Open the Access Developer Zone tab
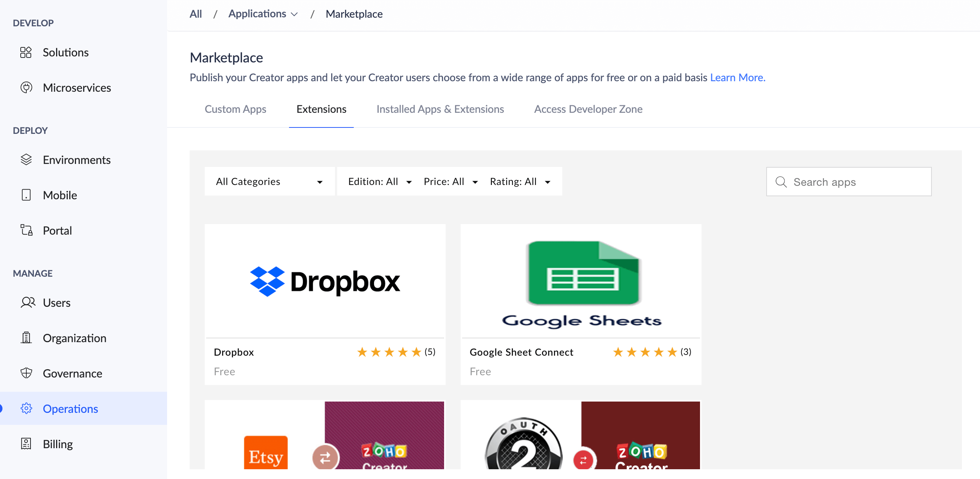The width and height of the screenshot is (980, 479). coord(588,109)
